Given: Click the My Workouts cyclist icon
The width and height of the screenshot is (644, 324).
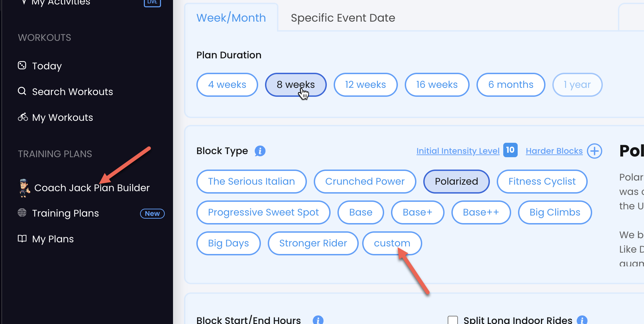Looking at the screenshot, I should 23,117.
